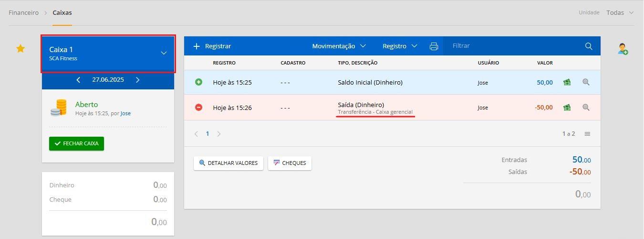
Task: Click the red minus icon on Saída row
Action: click(199, 108)
